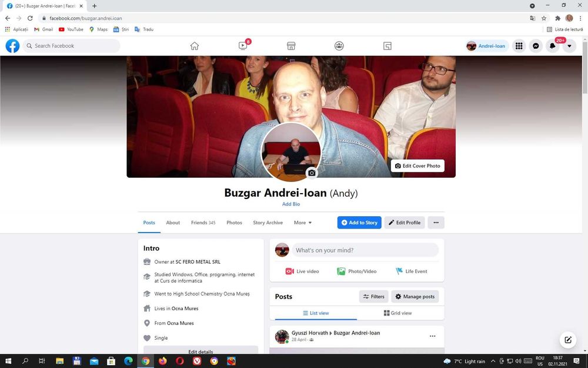Expand the Account dropdown arrow
588x368 pixels.
569,46
